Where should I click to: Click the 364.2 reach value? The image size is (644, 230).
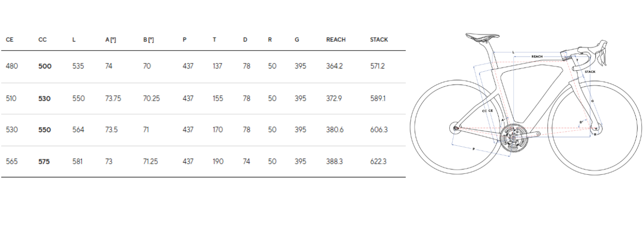pos(334,66)
